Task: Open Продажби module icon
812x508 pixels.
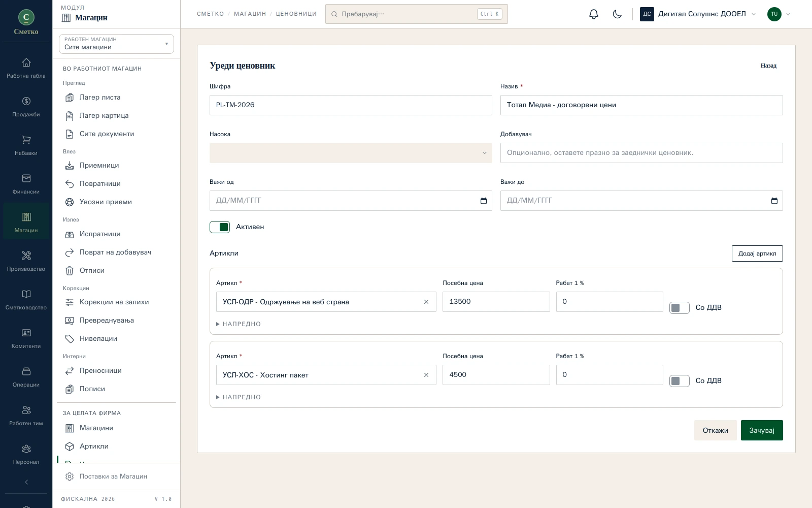Action: [26, 101]
